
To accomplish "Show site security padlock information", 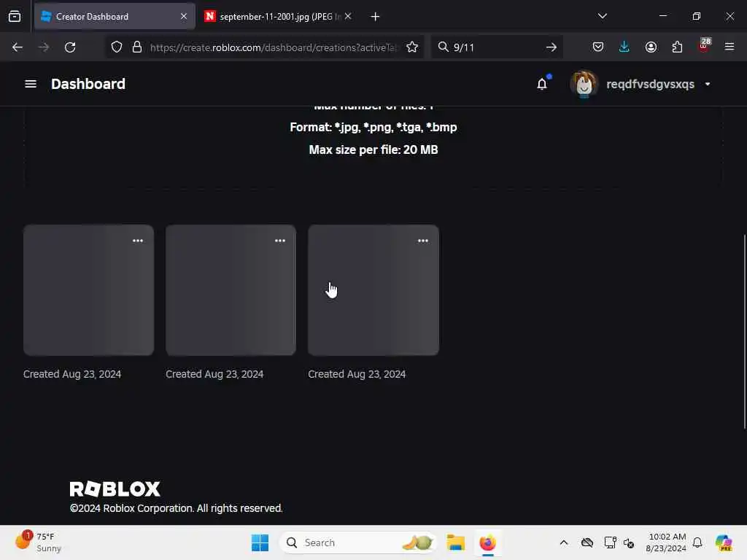I will (x=137, y=47).
